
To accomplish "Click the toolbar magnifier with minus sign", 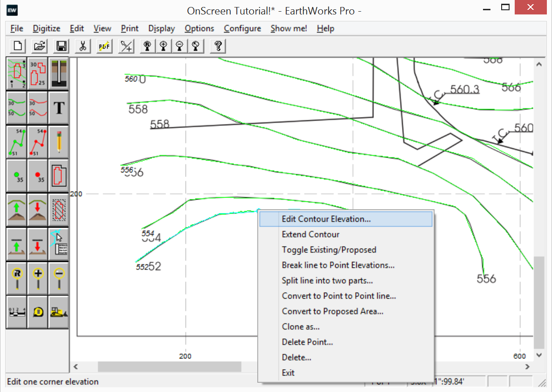I will pyautogui.click(x=179, y=46).
